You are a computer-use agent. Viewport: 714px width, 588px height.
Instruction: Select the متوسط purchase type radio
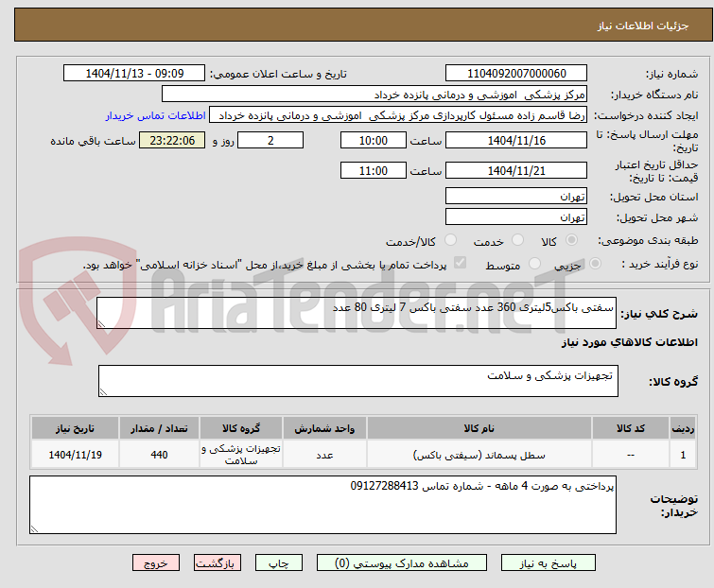tap(534, 264)
